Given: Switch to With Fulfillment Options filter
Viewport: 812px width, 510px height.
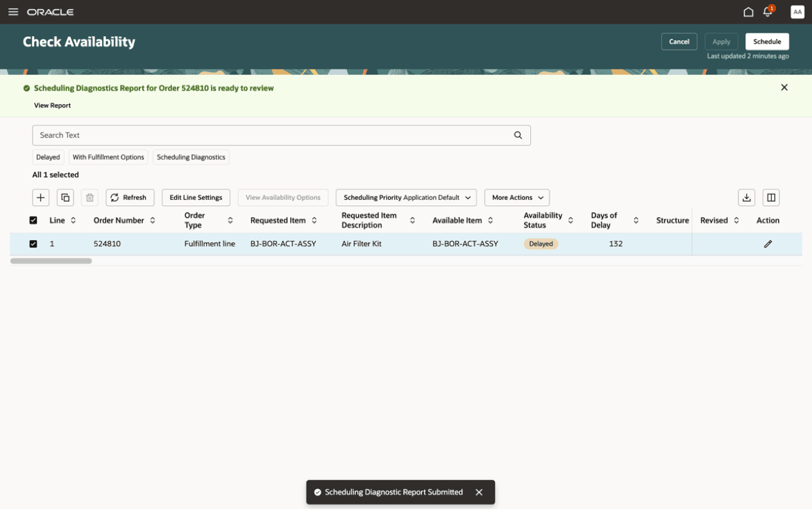Looking at the screenshot, I should point(108,157).
